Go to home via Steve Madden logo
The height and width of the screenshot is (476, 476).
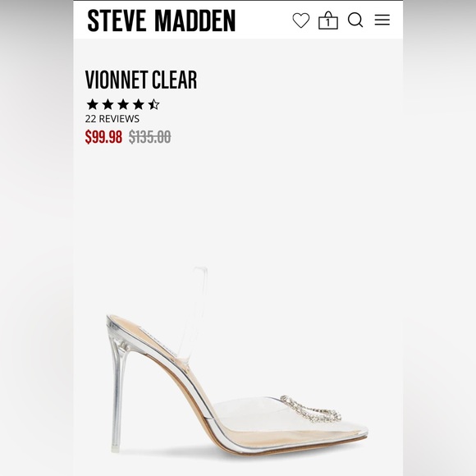(x=162, y=21)
